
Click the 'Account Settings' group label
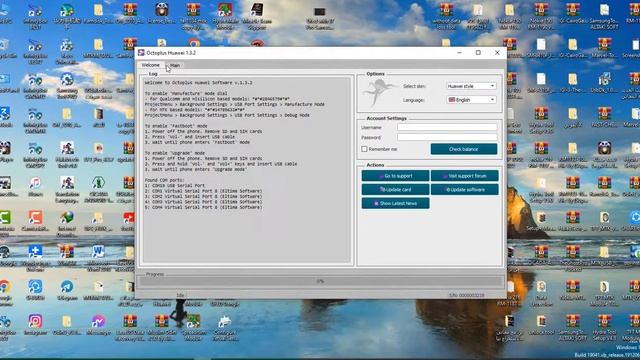point(386,118)
